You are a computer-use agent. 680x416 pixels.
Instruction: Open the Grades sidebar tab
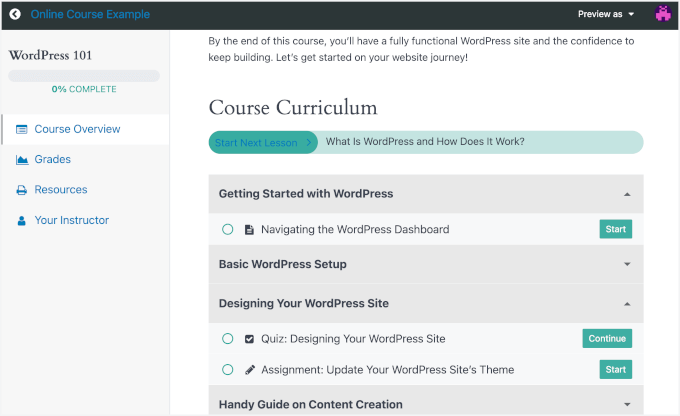point(52,160)
